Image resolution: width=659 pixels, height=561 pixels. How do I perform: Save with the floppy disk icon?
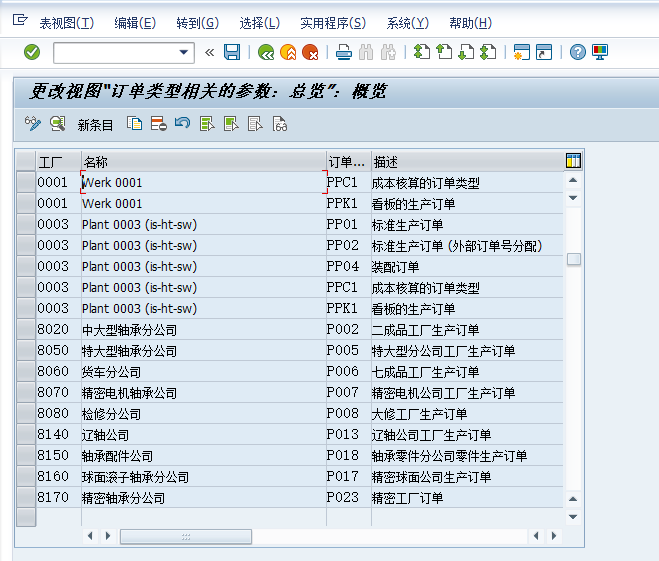coord(232,52)
